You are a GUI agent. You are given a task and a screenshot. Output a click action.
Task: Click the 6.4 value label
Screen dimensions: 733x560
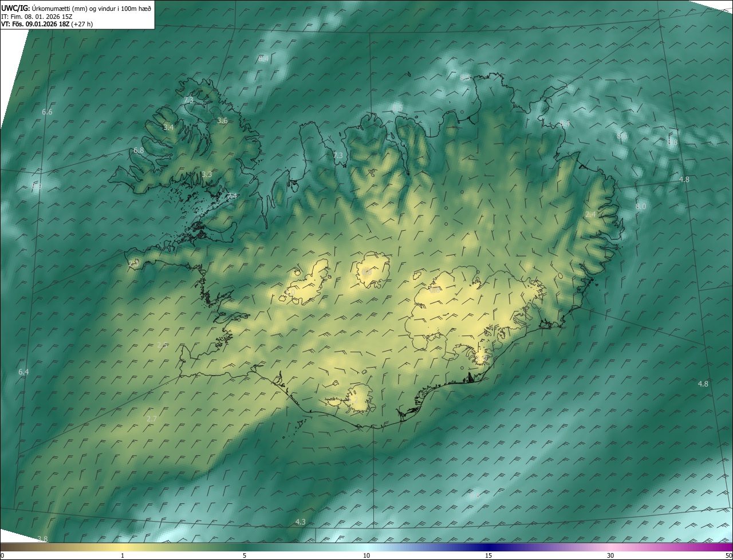pos(23,372)
